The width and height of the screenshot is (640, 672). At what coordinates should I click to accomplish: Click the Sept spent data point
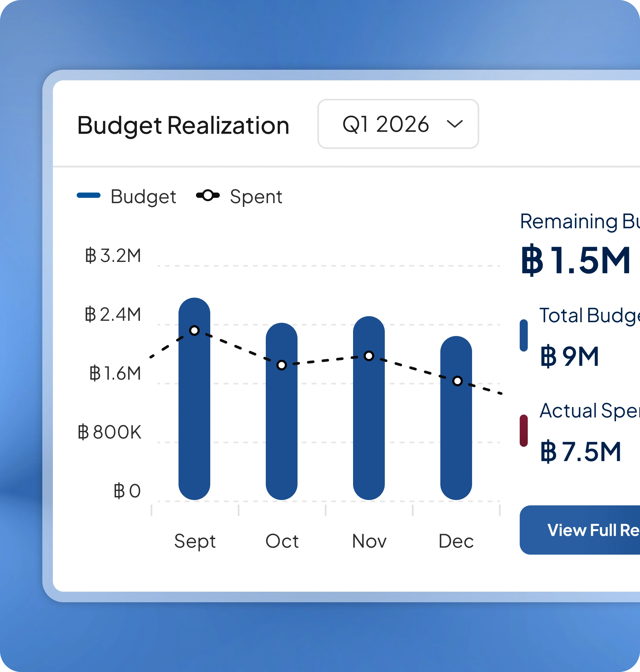click(194, 330)
